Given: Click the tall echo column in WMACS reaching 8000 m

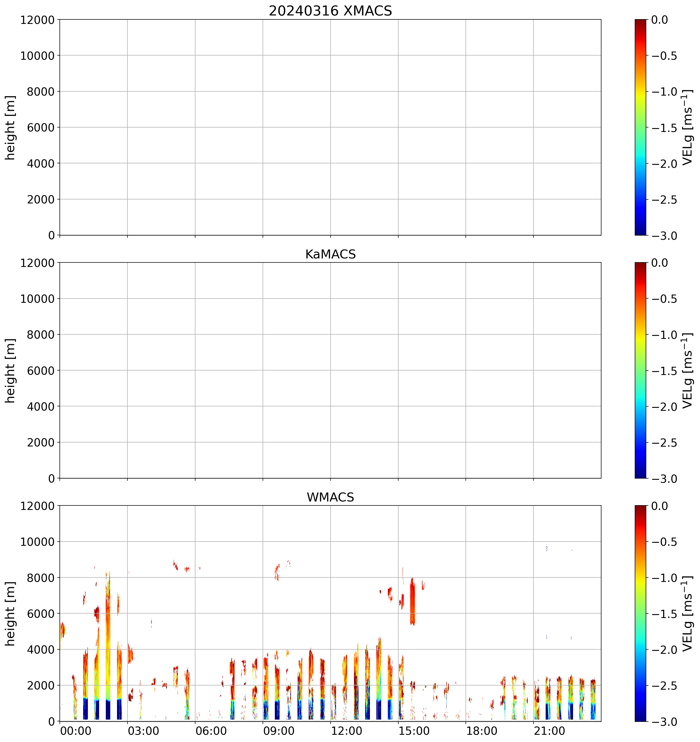Looking at the screenshot, I should pos(108,634).
